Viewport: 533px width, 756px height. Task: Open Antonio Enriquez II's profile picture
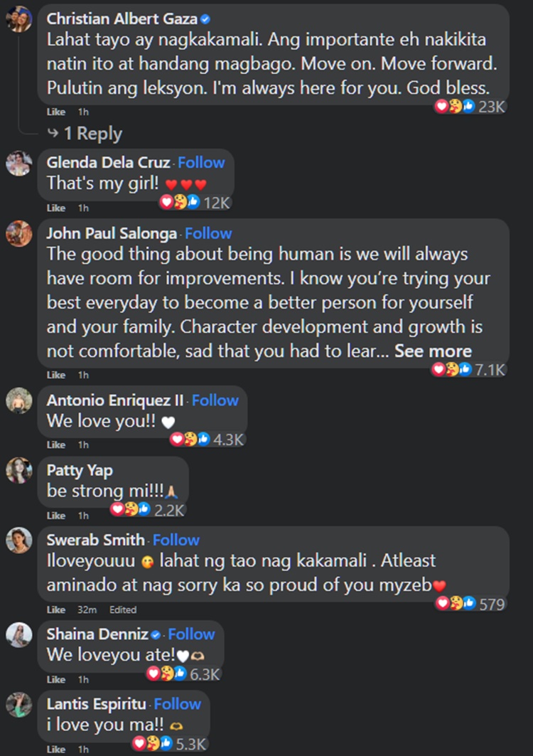click(x=19, y=400)
